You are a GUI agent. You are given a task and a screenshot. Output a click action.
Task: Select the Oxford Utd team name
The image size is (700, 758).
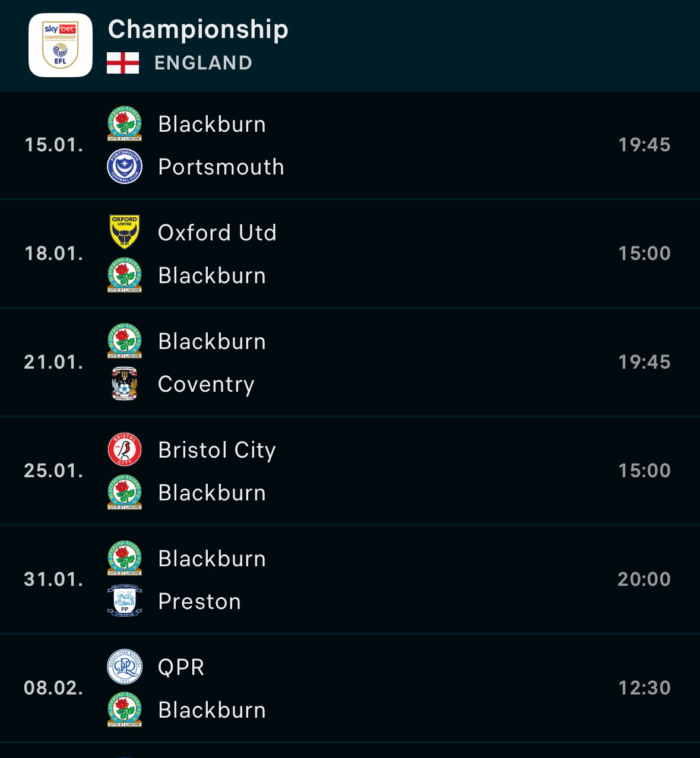[217, 233]
